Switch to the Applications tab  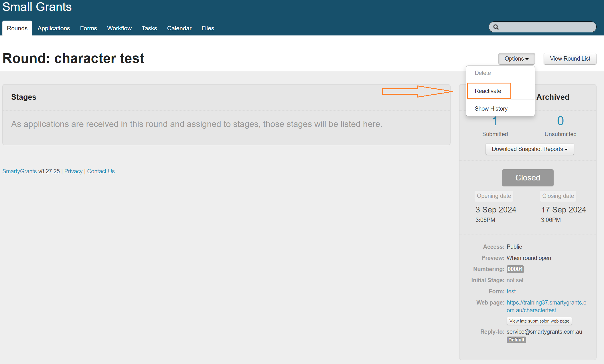click(54, 28)
